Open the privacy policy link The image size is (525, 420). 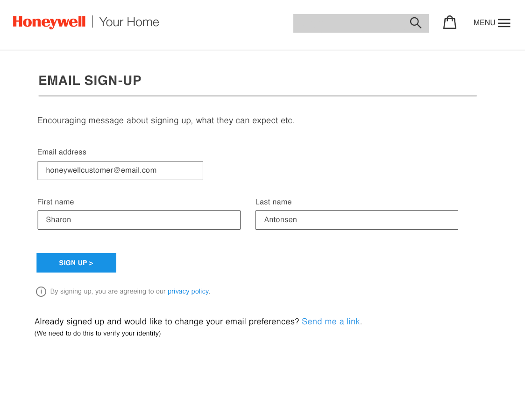click(x=188, y=291)
